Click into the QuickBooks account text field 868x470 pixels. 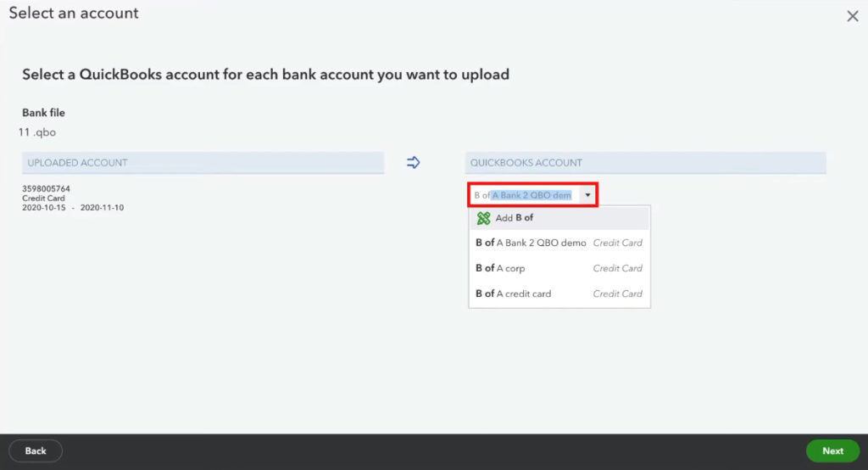tap(524, 195)
